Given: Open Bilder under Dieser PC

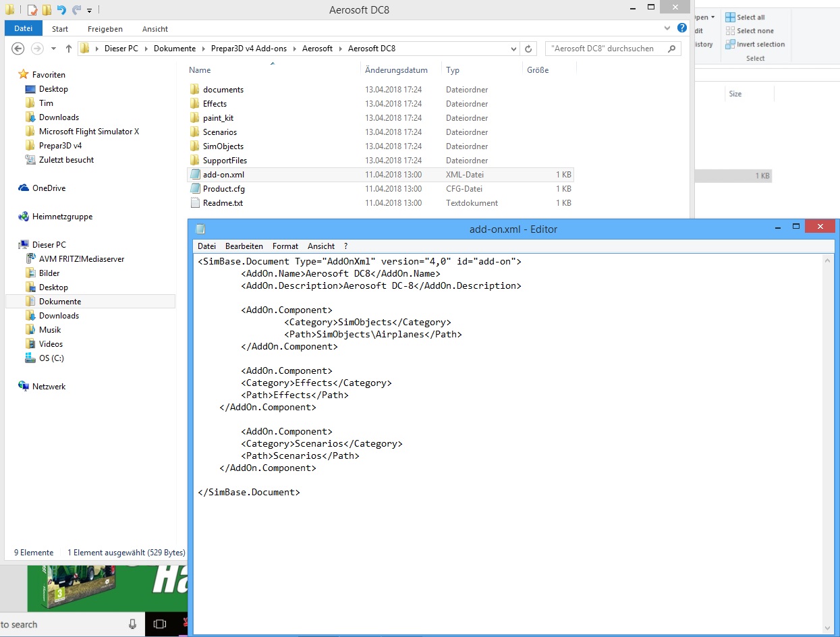Looking at the screenshot, I should 49,273.
